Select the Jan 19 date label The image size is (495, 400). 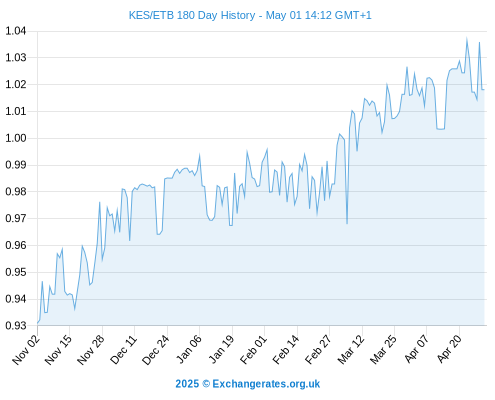[221, 349]
